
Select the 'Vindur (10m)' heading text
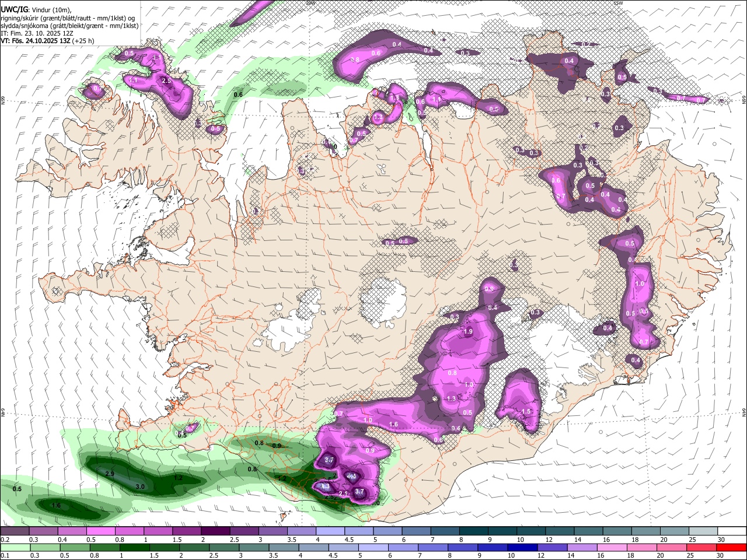(51, 9)
